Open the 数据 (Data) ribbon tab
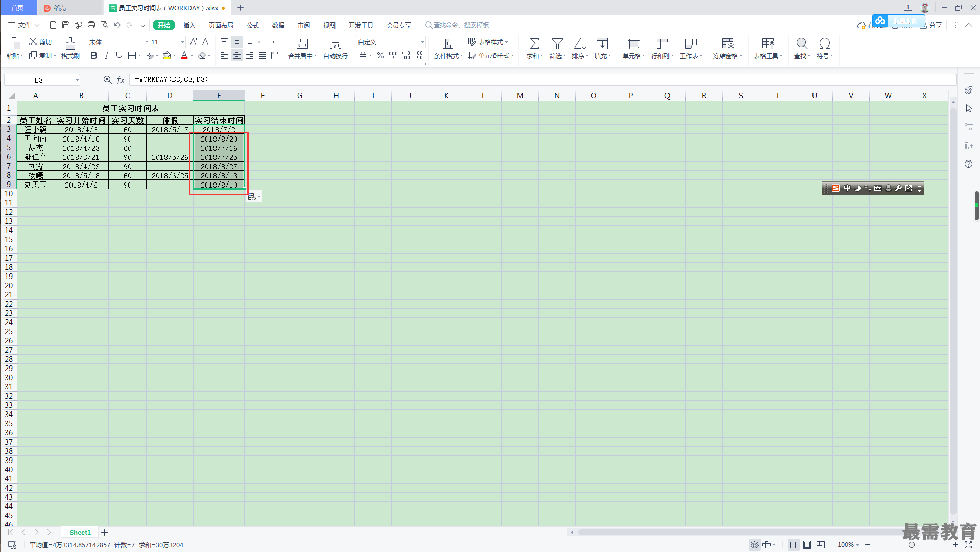Screen dimensions: 980x552 point(278,25)
